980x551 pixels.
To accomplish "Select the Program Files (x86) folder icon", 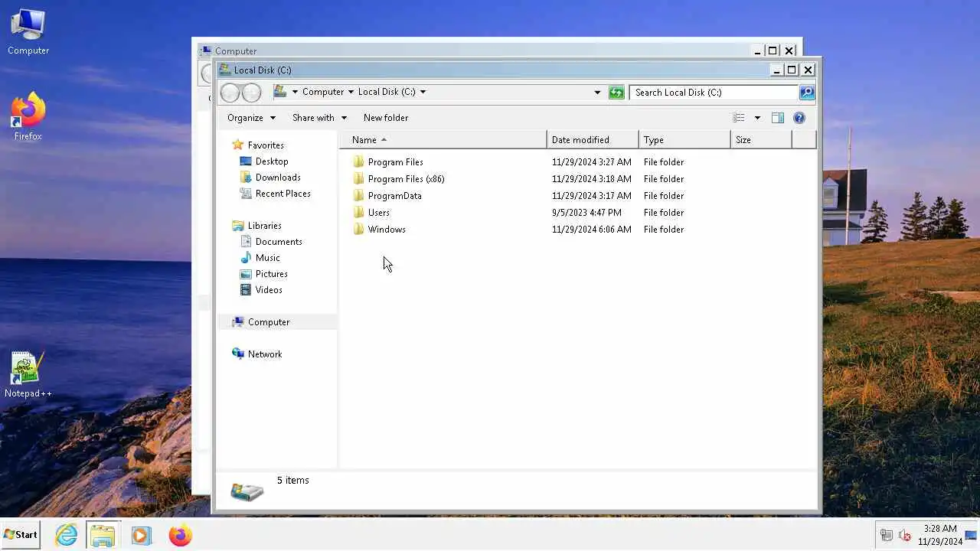I will click(x=358, y=178).
